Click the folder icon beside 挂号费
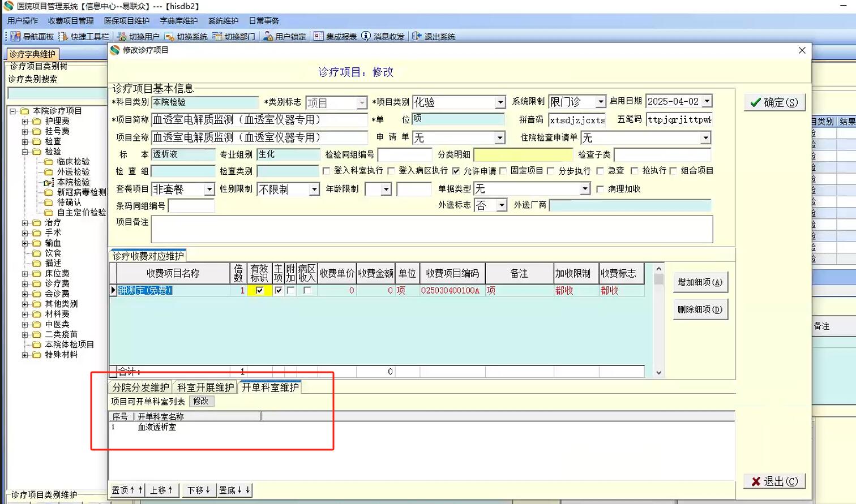Screen dimensions: 856x504 [37, 131]
